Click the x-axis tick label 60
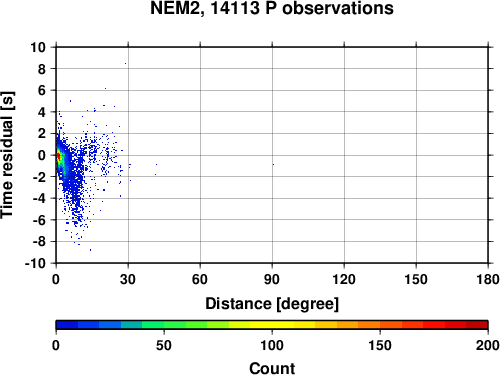This screenshot has width=500, height=375. click(200, 279)
